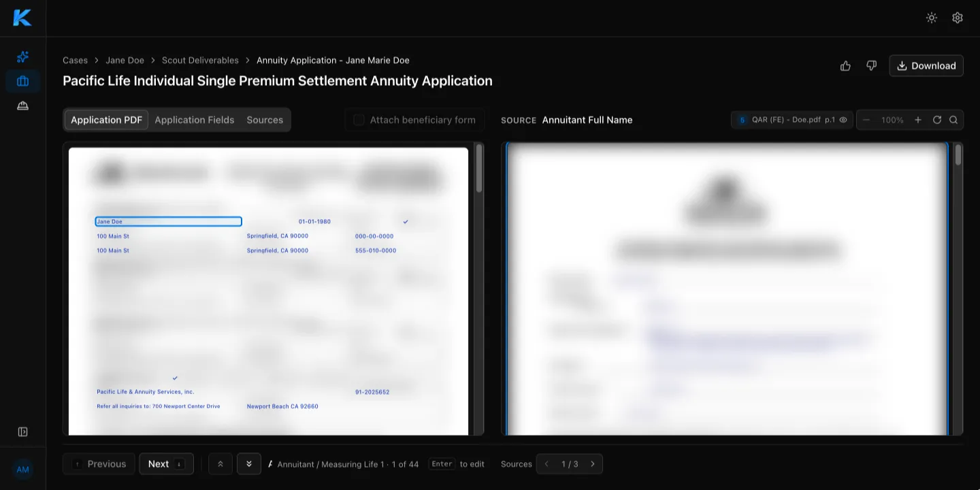Click the Newport Beach CA 92660 text
980x490 pixels.
coord(282,406)
